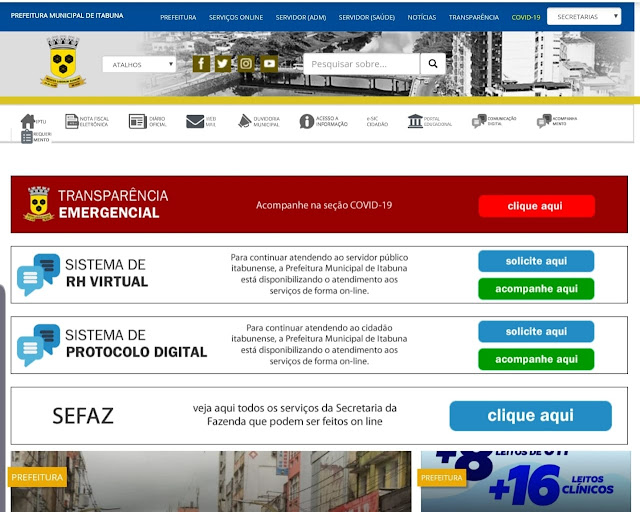Go to the Notícias menu
The image size is (640, 512).
tap(422, 18)
